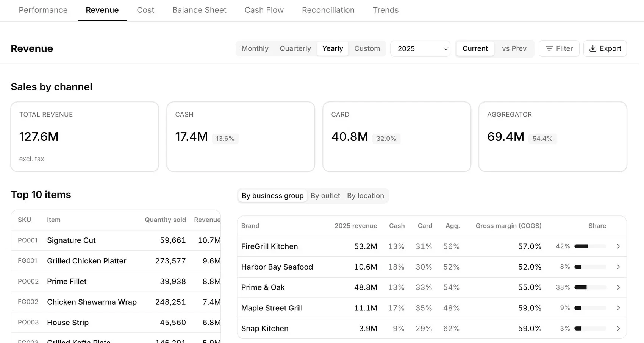Click the Snap Kitchen brand name
Viewport: 644px width, 343px height.
click(x=265, y=329)
